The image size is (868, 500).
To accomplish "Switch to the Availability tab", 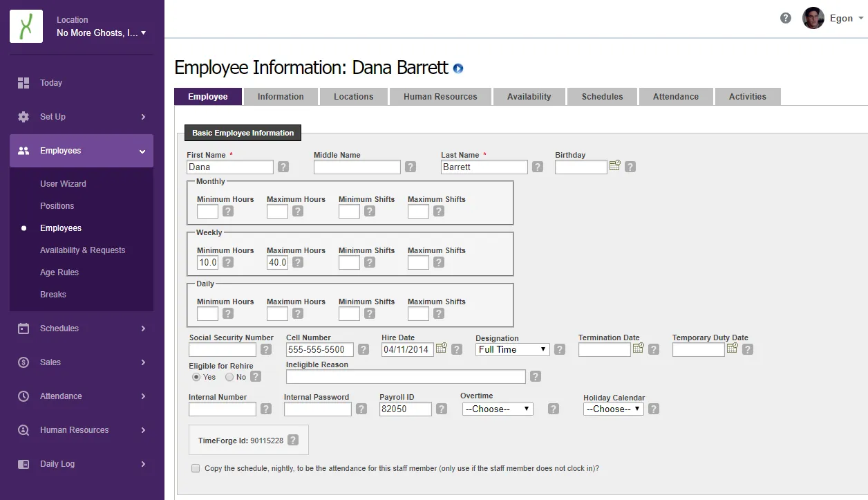I will [529, 97].
